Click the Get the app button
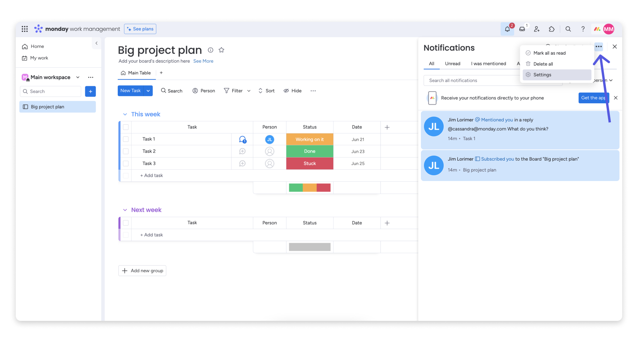This screenshot has width=644, height=343. [x=593, y=98]
